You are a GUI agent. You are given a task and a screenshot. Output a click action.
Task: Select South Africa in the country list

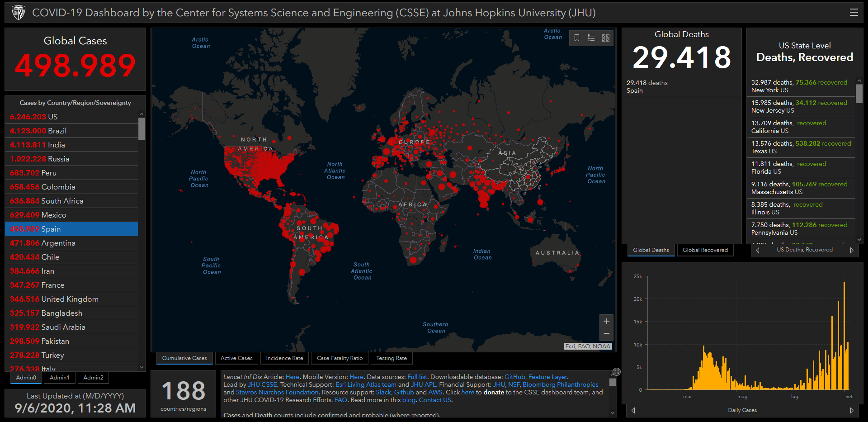(71, 201)
